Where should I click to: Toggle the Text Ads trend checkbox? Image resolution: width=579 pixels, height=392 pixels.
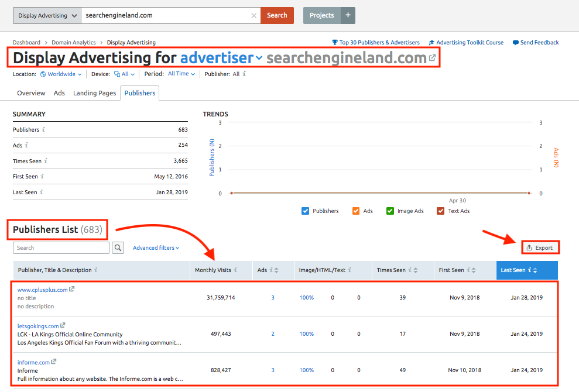click(x=440, y=211)
